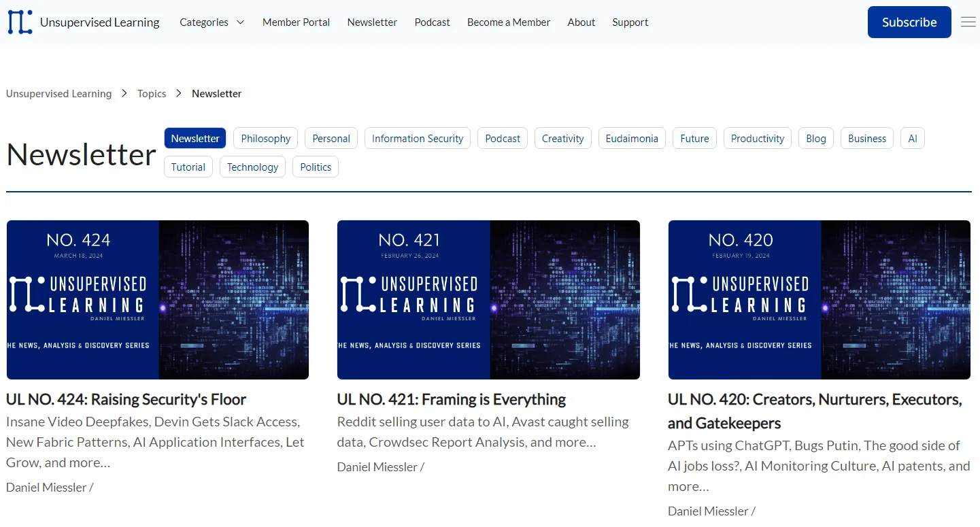Filter by Tutorial tag
This screenshot has height=527, width=980.
188,167
